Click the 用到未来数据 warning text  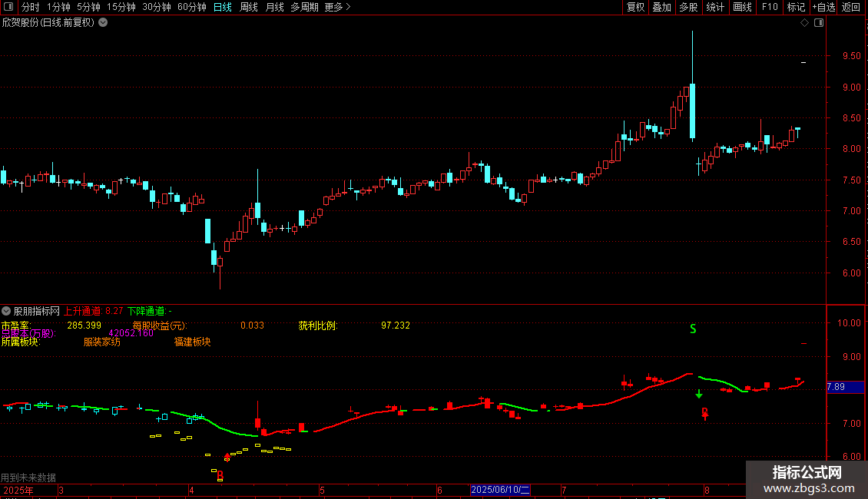28,478
